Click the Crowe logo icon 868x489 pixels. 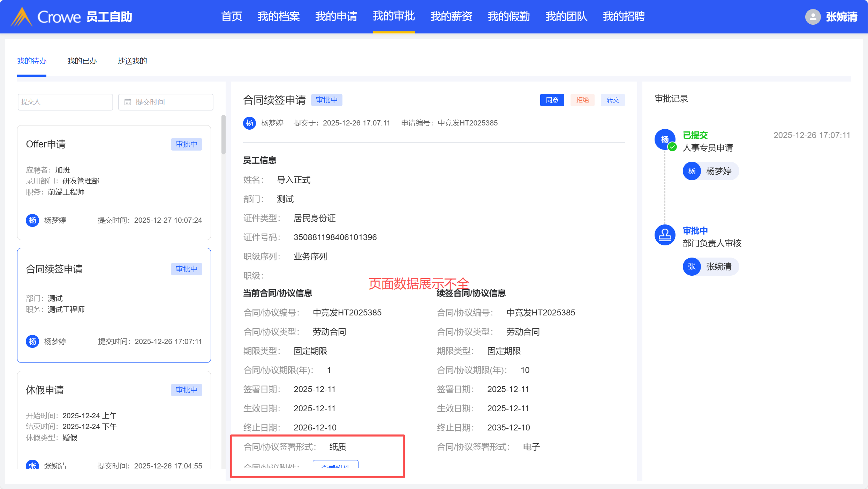click(x=22, y=17)
